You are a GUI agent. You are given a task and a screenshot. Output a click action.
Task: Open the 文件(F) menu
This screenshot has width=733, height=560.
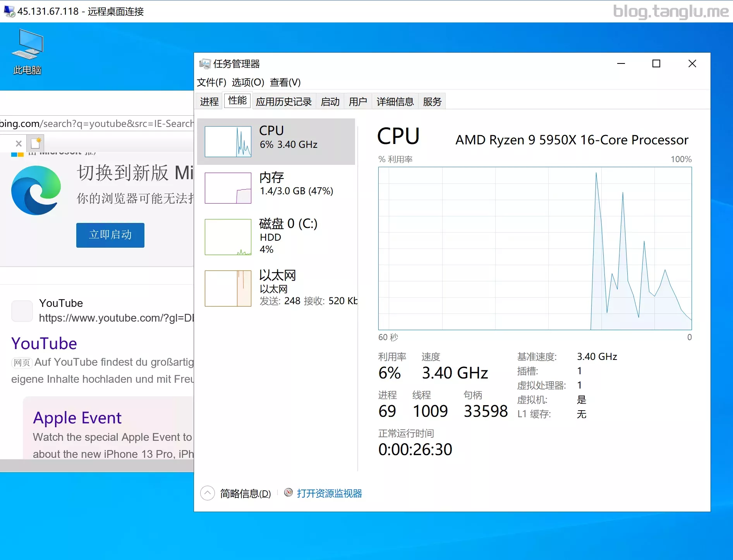(211, 82)
